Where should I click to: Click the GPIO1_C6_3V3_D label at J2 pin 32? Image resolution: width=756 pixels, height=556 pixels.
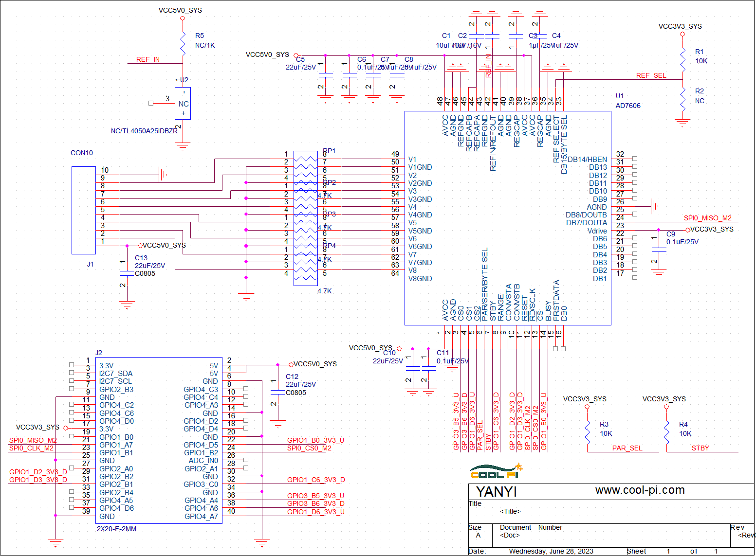[316, 480]
